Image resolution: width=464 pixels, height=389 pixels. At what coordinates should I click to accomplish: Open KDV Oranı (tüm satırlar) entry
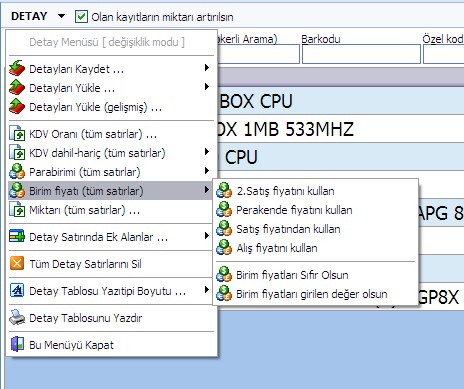coord(111,134)
